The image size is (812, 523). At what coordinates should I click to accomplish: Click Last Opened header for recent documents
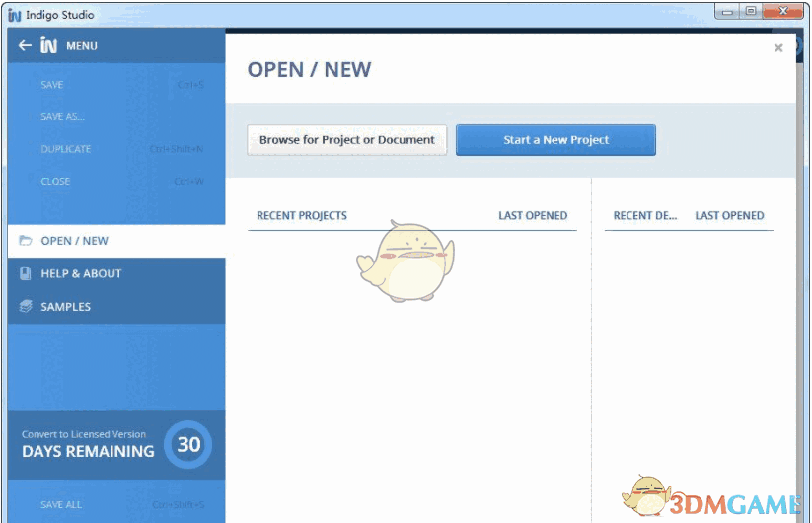click(x=729, y=215)
